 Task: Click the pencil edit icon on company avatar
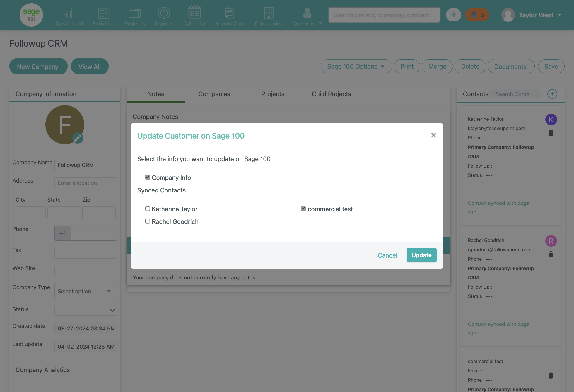[x=78, y=138]
